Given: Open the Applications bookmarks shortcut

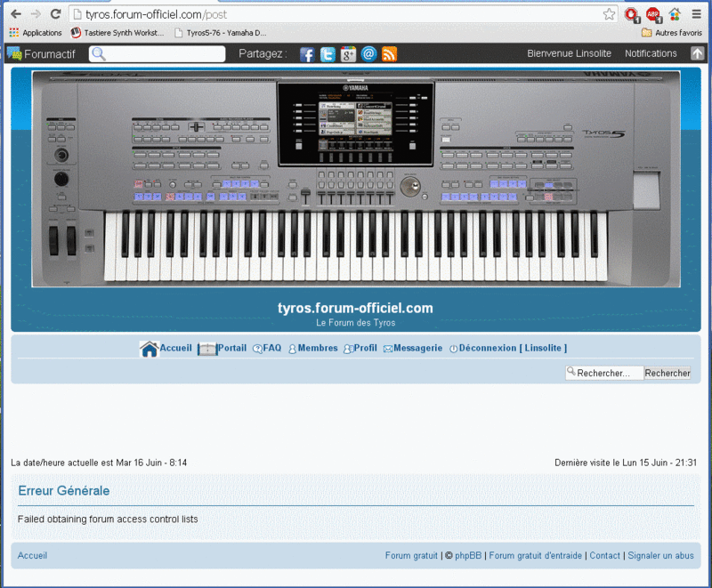Looking at the screenshot, I should [36, 33].
